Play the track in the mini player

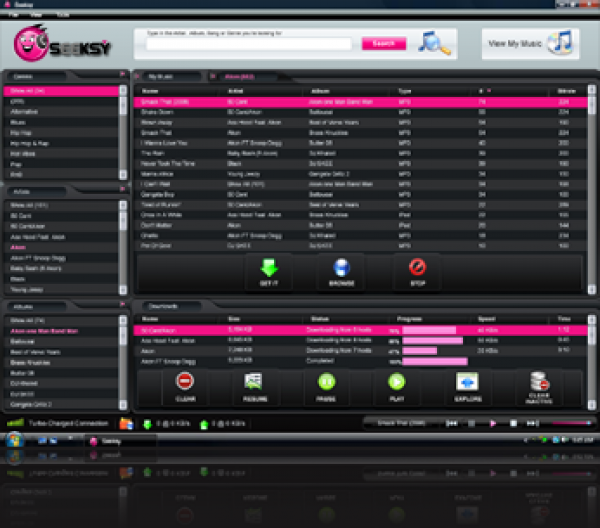pos(493,423)
